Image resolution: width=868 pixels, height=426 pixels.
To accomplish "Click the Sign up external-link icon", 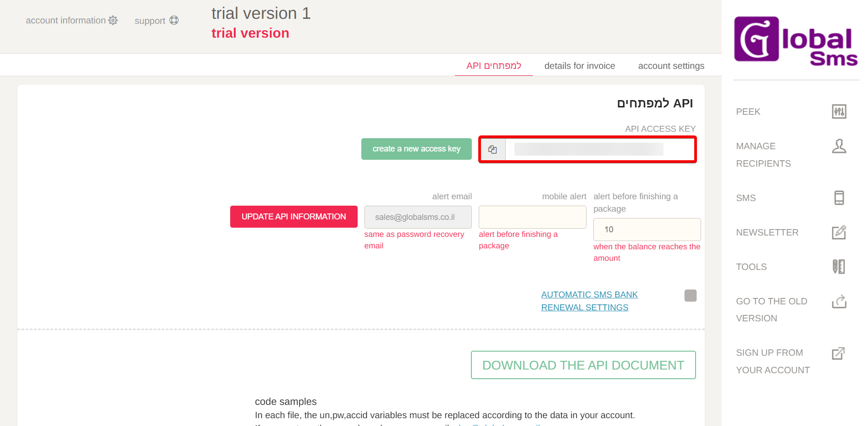I will (x=838, y=353).
